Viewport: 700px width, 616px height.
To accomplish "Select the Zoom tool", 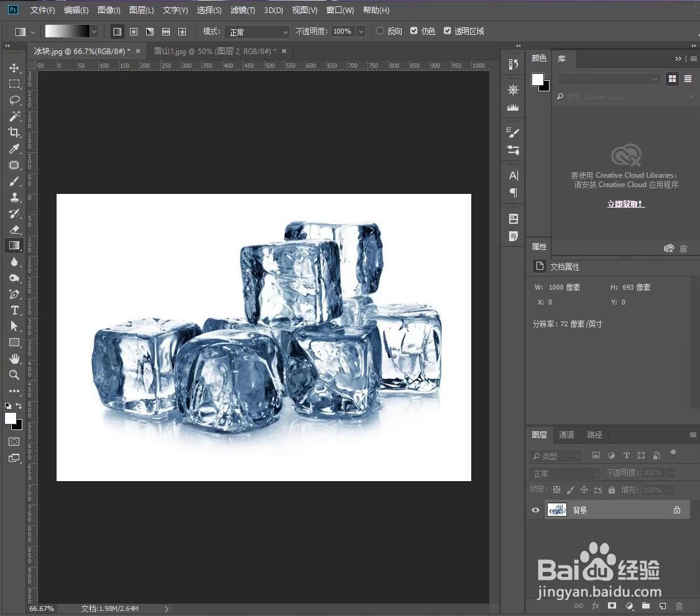I will (14, 374).
